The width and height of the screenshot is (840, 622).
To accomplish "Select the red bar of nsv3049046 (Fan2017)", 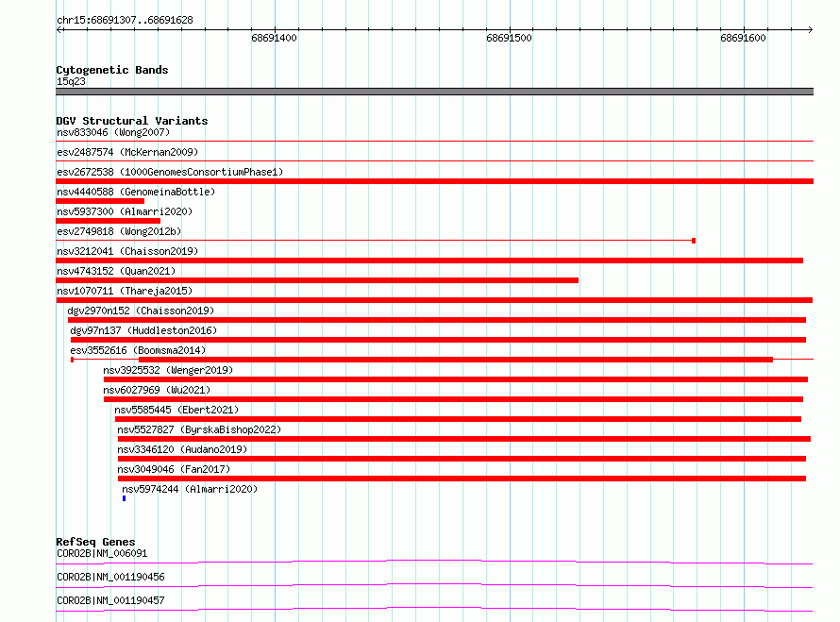I will tap(462, 479).
